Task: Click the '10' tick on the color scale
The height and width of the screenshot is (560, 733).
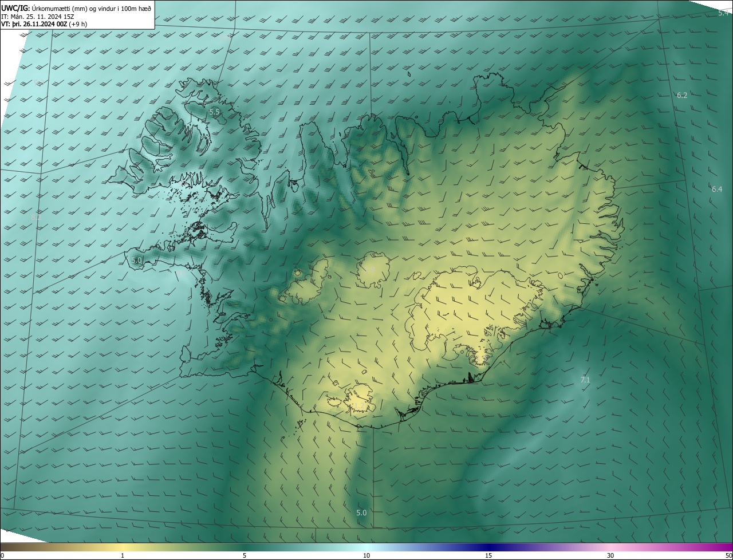Action: (366, 555)
